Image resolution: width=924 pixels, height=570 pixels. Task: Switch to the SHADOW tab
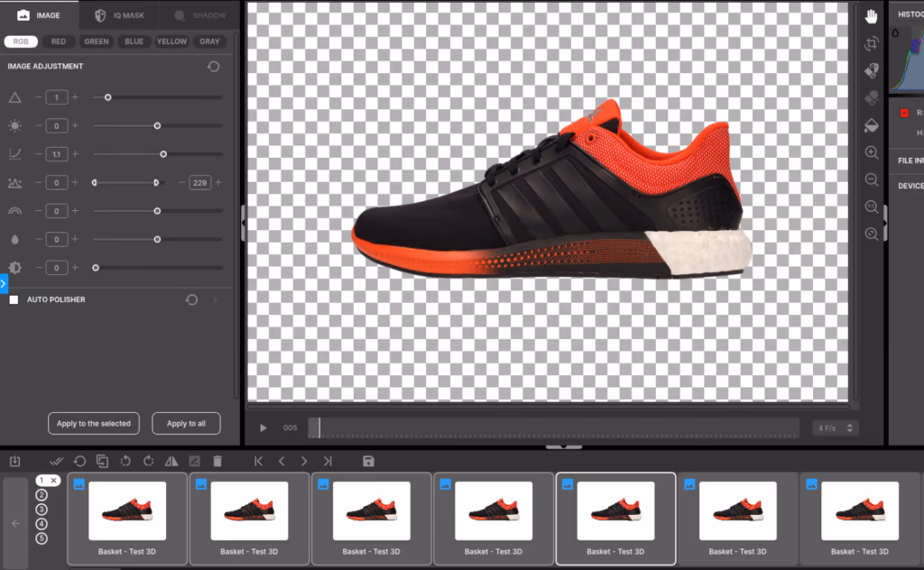[x=200, y=15]
